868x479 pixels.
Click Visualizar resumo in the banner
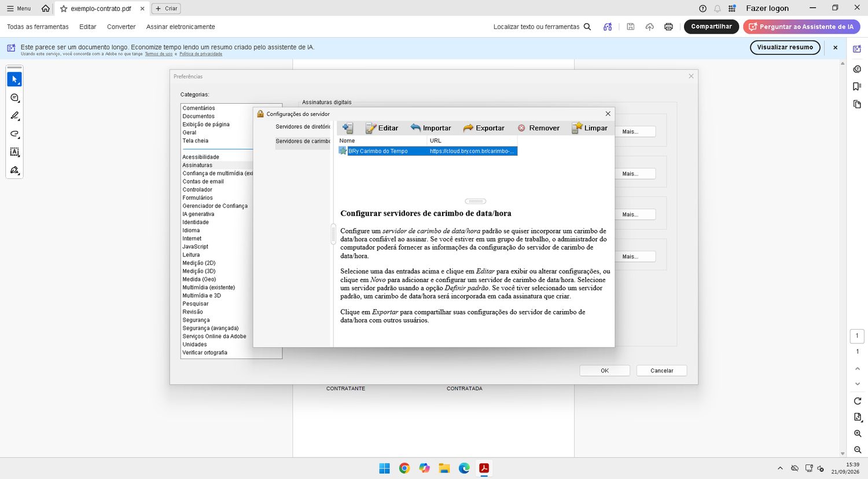tap(785, 47)
